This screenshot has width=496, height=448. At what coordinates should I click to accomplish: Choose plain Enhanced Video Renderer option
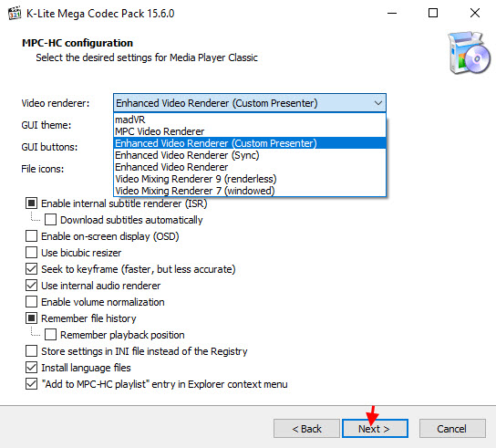tap(250, 167)
